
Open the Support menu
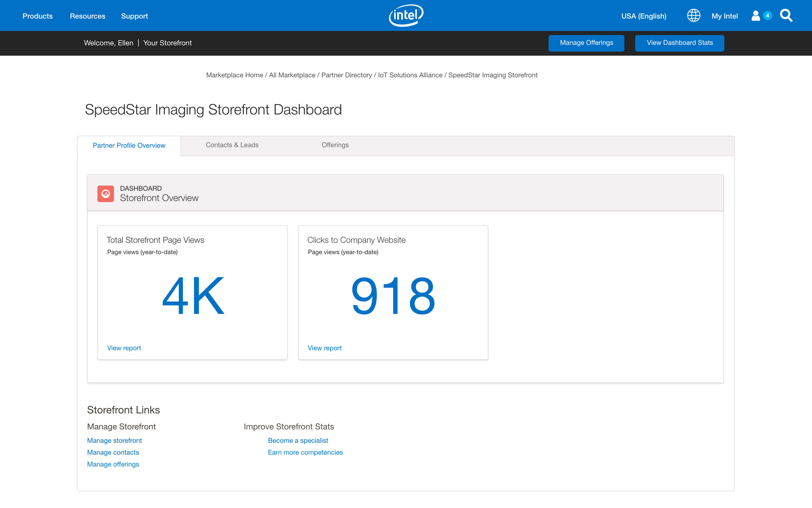tap(134, 16)
